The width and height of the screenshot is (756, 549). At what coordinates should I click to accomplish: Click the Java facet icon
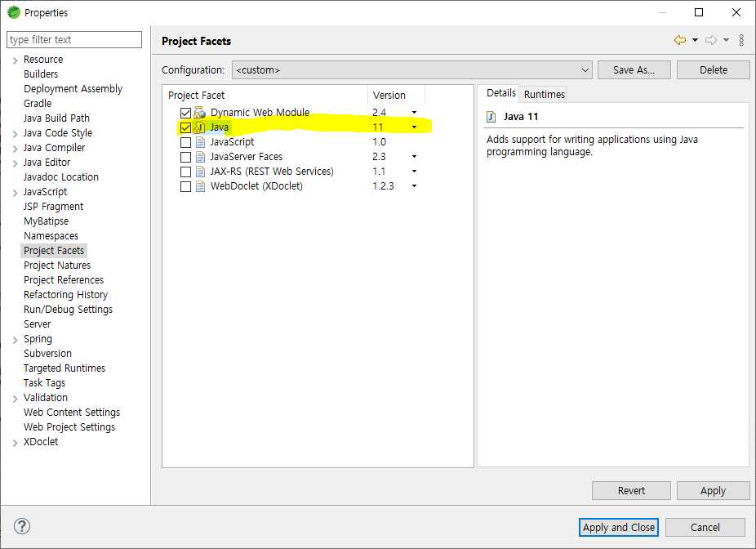pyautogui.click(x=199, y=127)
